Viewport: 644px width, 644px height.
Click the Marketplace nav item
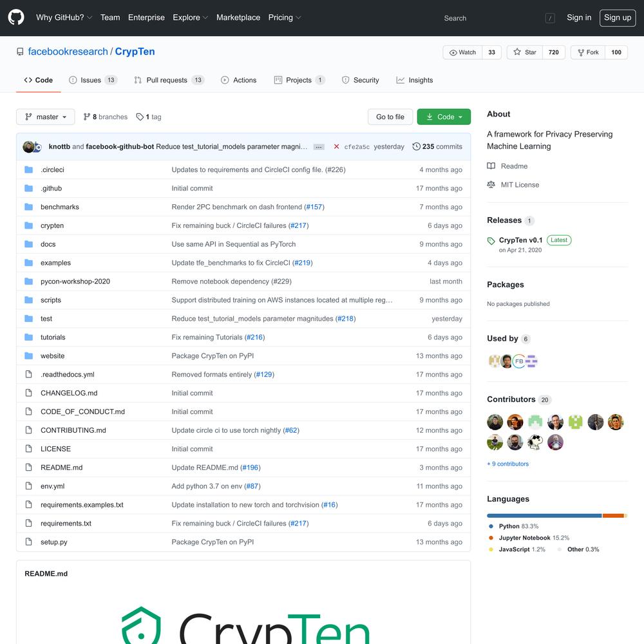pos(238,17)
